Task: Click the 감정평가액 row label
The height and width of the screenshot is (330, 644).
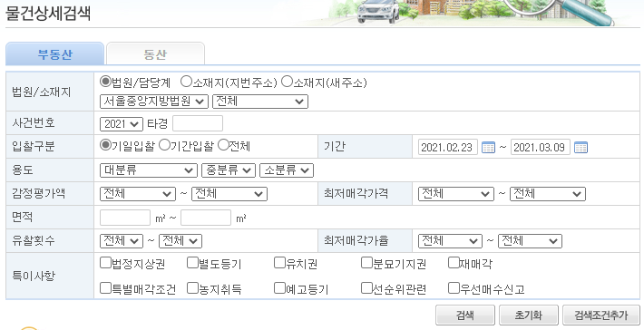Action: [39, 193]
